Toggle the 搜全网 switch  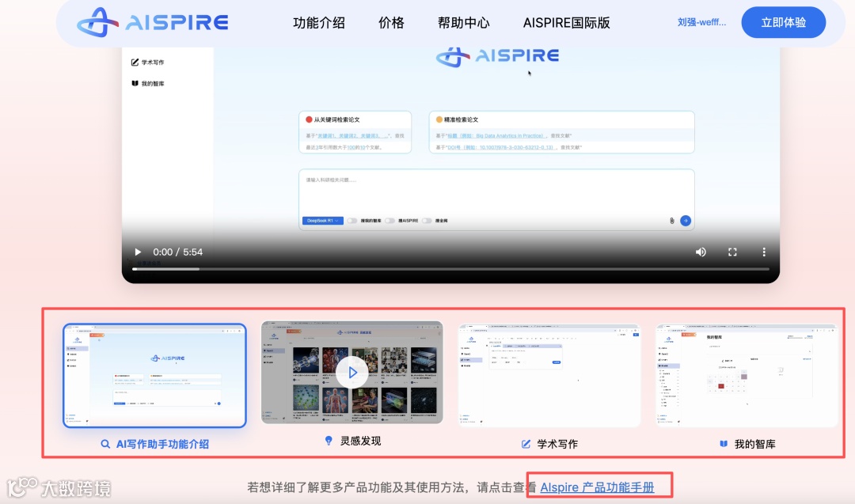(x=427, y=221)
